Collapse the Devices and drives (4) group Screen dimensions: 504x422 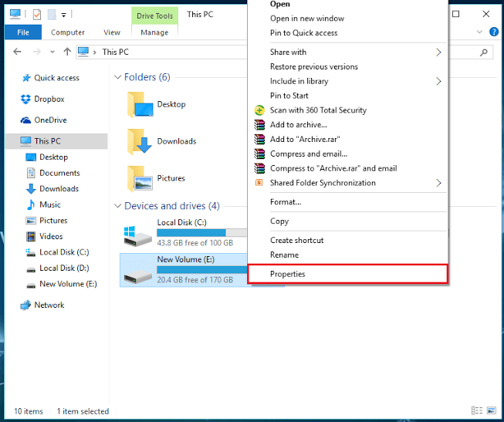click(x=117, y=206)
